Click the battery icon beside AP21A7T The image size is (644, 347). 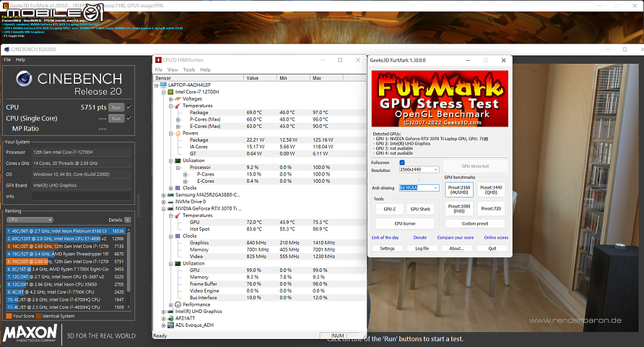171,318
